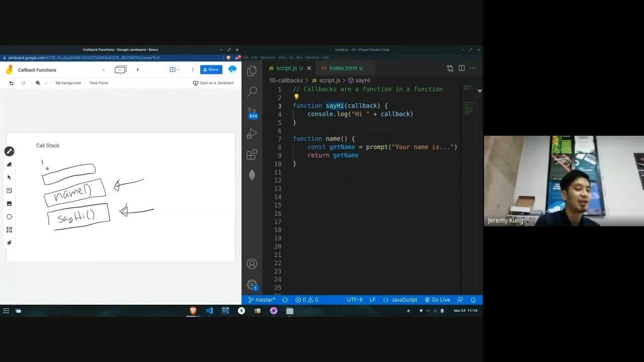Screen dimensions: 644x362
Task: Expand the frame bar in Jamboard
Action: (120, 70)
